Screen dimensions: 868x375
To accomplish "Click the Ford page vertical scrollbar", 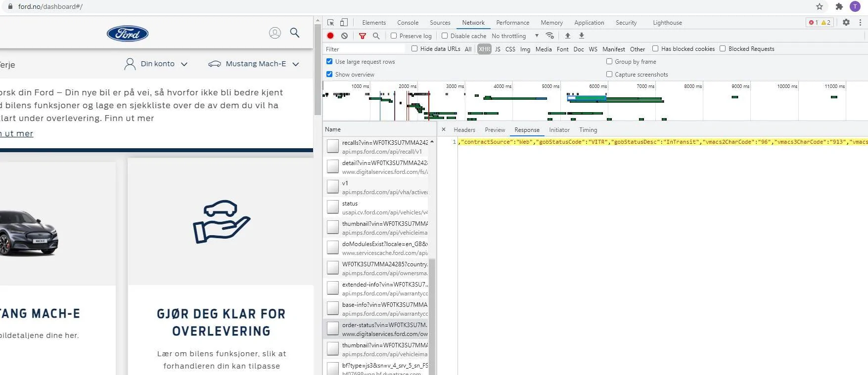I will (x=318, y=69).
